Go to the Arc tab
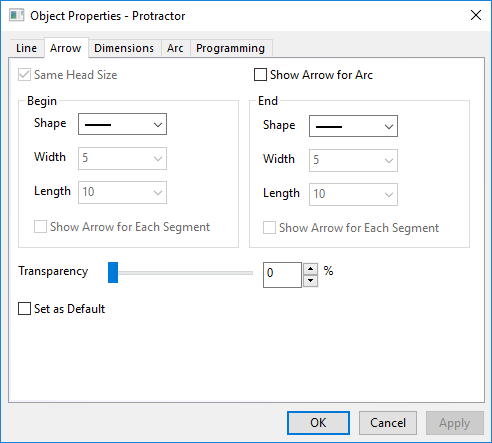The height and width of the screenshot is (443, 492). 175,48
